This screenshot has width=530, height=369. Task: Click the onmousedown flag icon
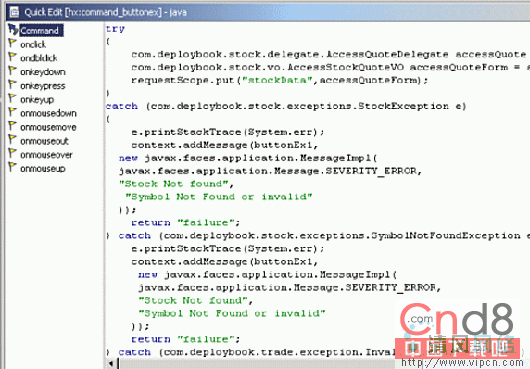pos(12,113)
